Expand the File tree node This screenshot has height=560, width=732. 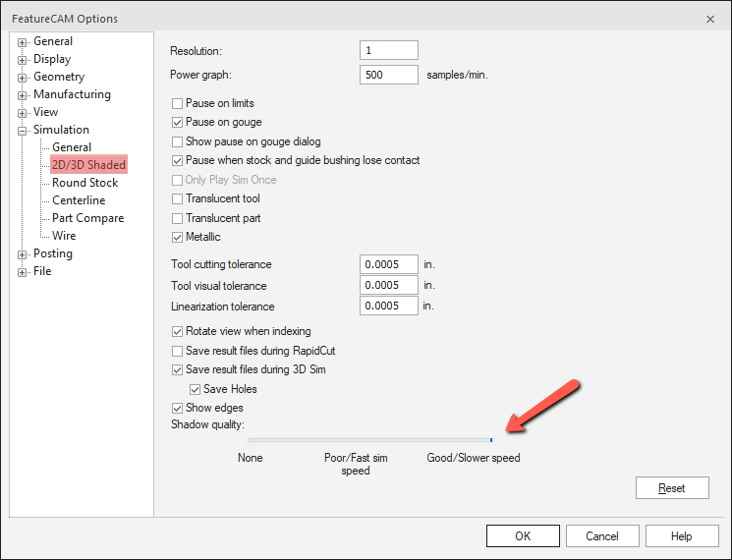(22, 272)
